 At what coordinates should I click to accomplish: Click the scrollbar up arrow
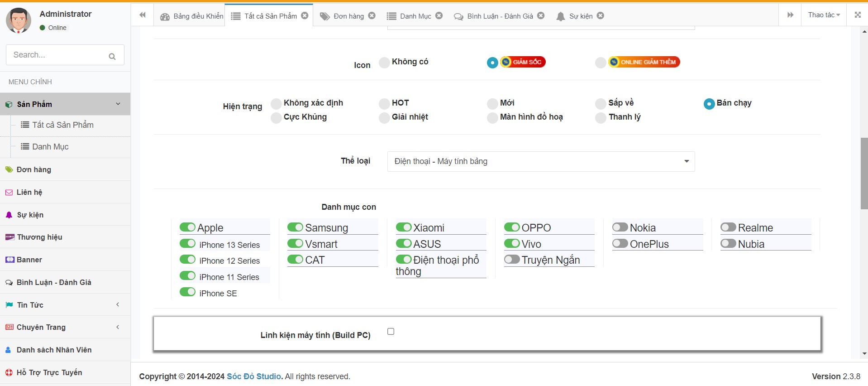[864, 32]
